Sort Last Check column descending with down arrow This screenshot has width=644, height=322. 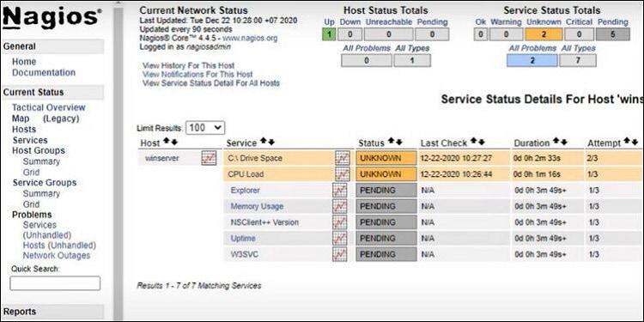tap(482, 142)
